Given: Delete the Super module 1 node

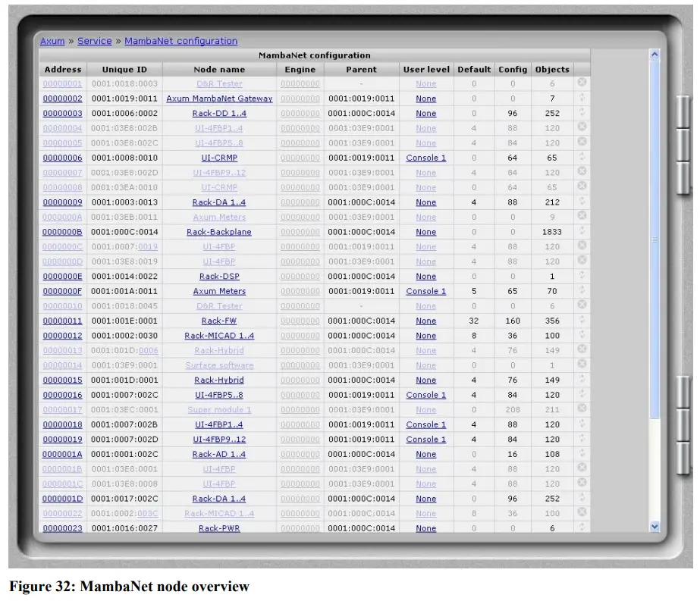Looking at the screenshot, I should click(582, 409).
